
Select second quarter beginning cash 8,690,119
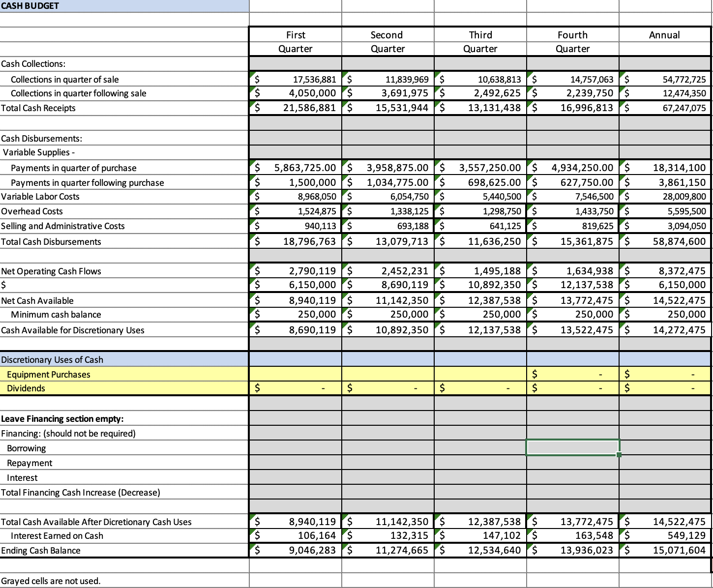tap(388, 285)
